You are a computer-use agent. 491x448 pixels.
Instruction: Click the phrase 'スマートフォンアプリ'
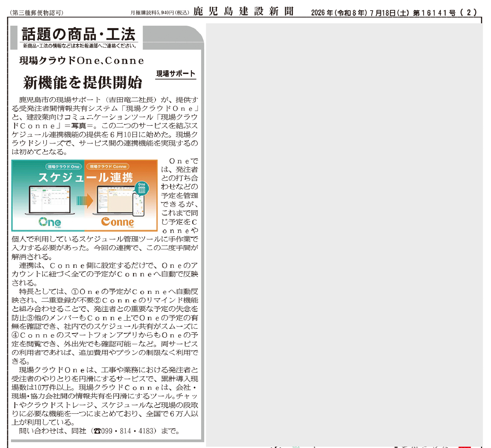point(101,335)
